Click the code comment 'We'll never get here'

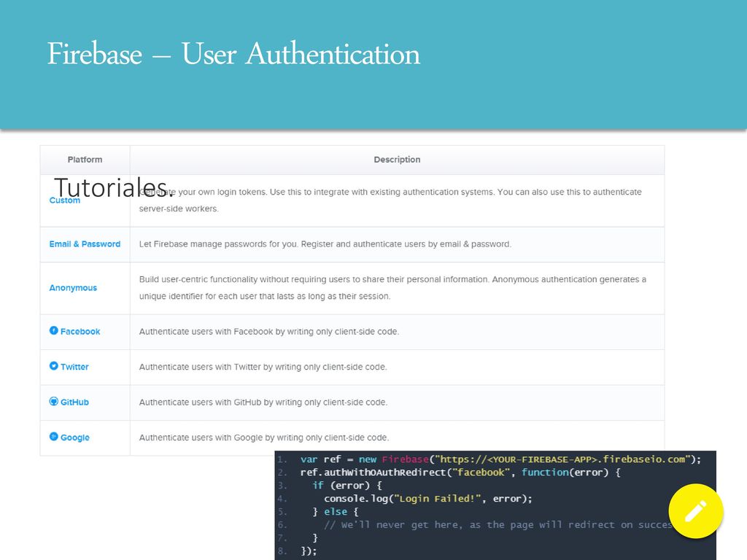498,525
